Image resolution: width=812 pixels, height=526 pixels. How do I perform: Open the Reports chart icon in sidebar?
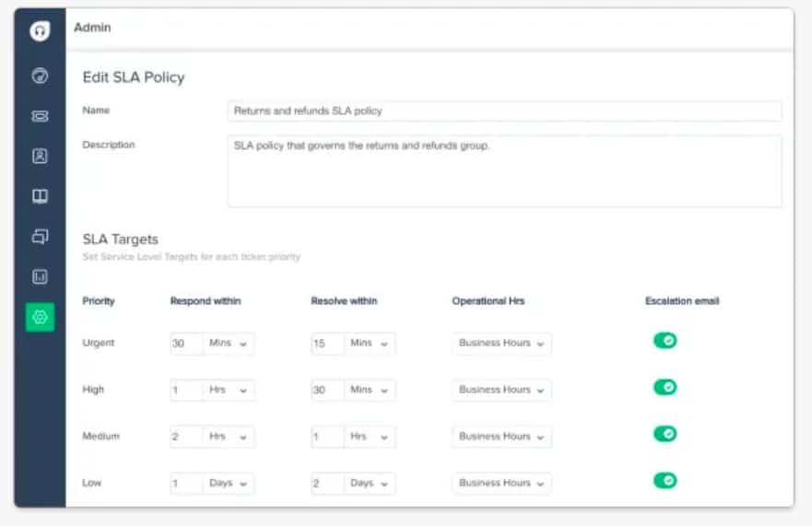(x=40, y=276)
